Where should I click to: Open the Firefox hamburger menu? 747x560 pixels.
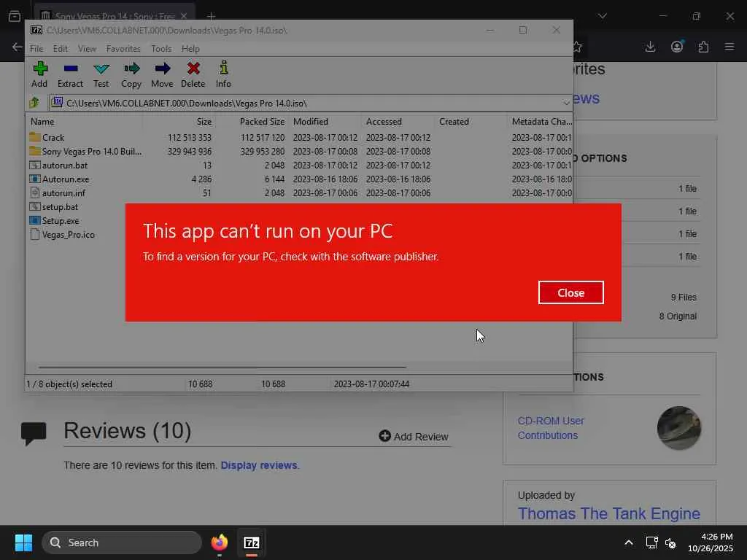[x=729, y=47]
